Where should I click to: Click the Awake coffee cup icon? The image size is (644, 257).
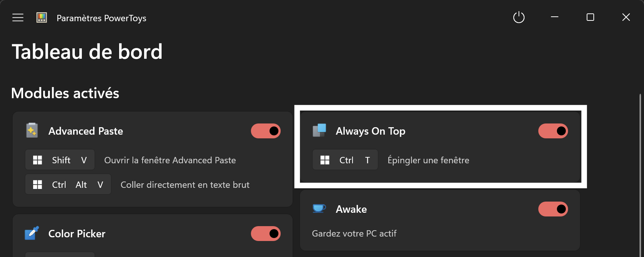tap(319, 208)
